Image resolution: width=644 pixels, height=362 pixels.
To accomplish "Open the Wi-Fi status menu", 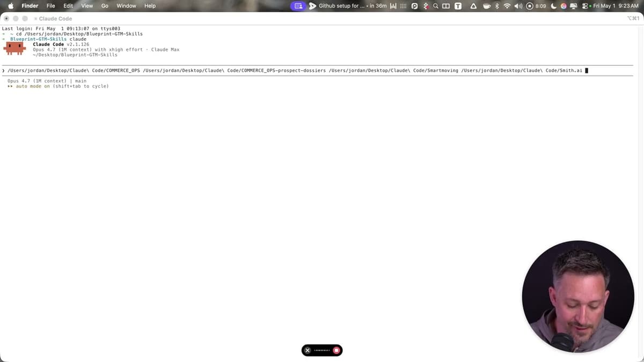I will tap(507, 6).
